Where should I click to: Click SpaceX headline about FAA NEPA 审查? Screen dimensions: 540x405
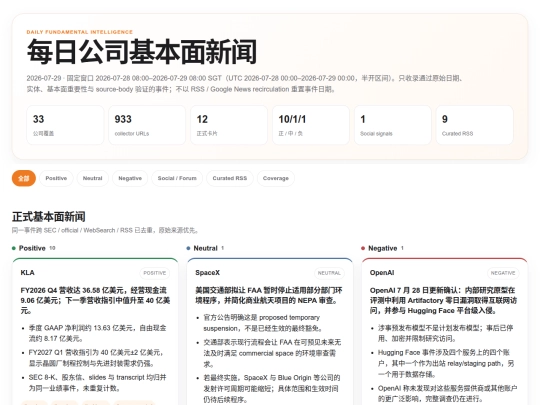coord(269,295)
